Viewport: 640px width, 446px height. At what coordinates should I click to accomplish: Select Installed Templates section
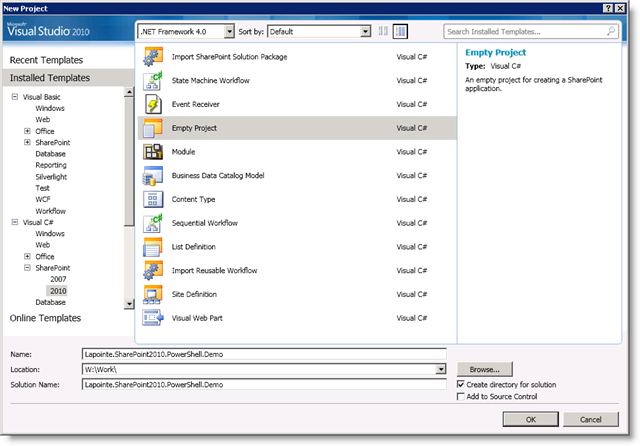click(x=68, y=78)
